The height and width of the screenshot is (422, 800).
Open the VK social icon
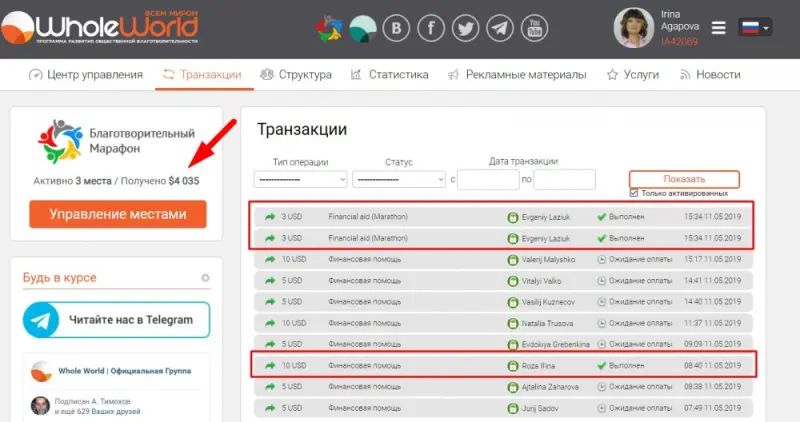396,28
